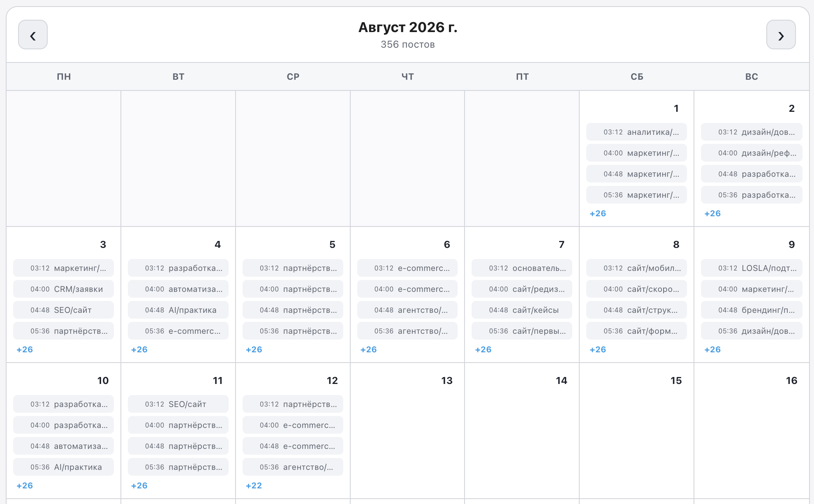Screen dimensions: 814x504
Task: Open 04:00 дизайн/реф post on August 2
Action: [x=752, y=153]
